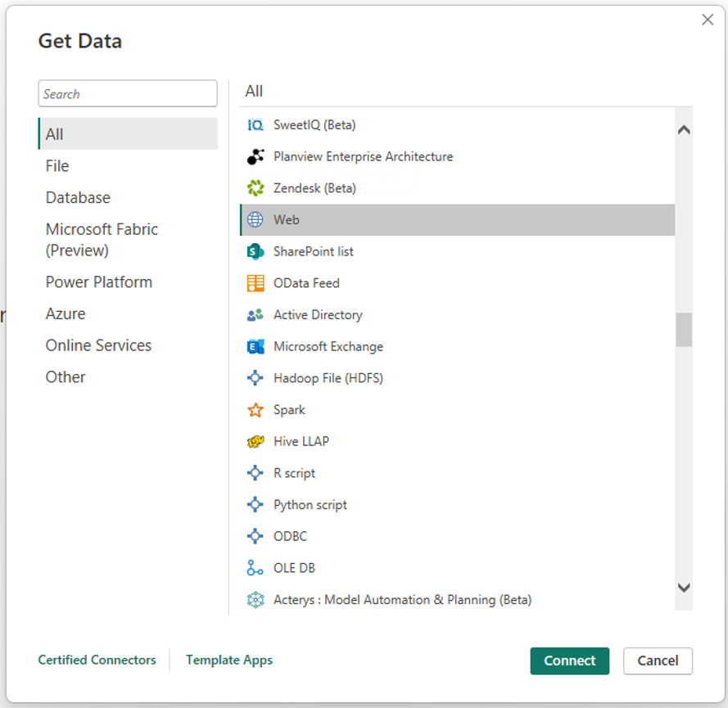Click the connector list scrollbar thumb
This screenshot has height=708, width=728.
(x=684, y=330)
